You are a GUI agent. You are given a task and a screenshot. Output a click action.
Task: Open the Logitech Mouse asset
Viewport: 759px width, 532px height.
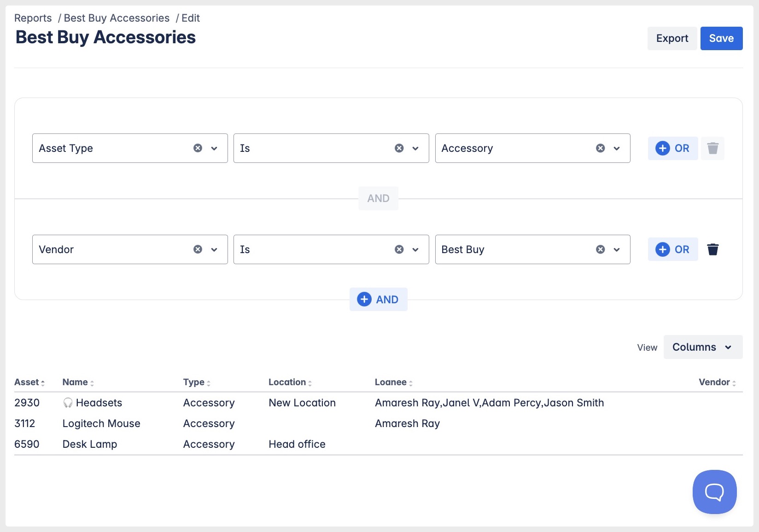tap(101, 424)
